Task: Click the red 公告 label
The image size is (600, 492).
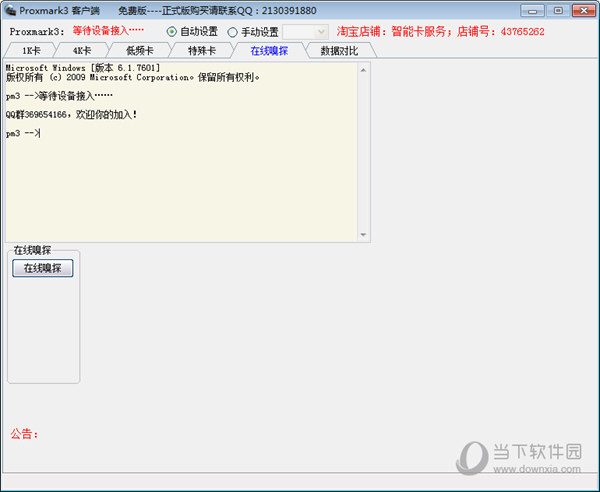Action: (24, 434)
